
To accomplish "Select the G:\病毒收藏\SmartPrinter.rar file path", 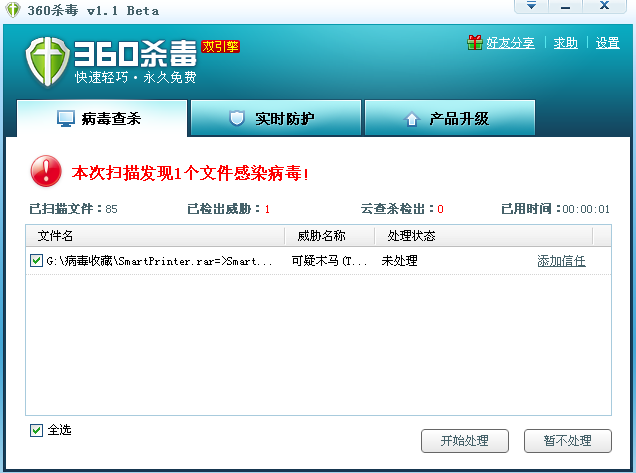I will 159,261.
